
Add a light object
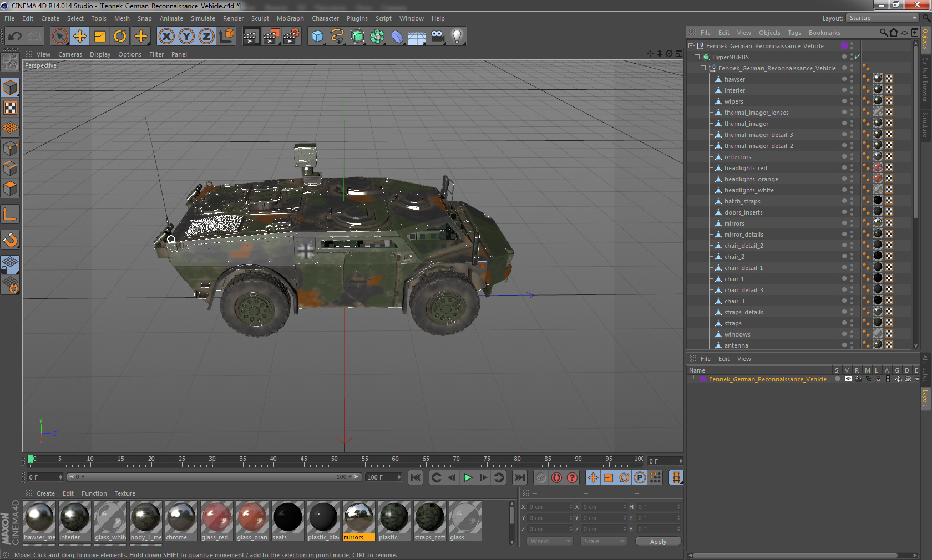457,37
